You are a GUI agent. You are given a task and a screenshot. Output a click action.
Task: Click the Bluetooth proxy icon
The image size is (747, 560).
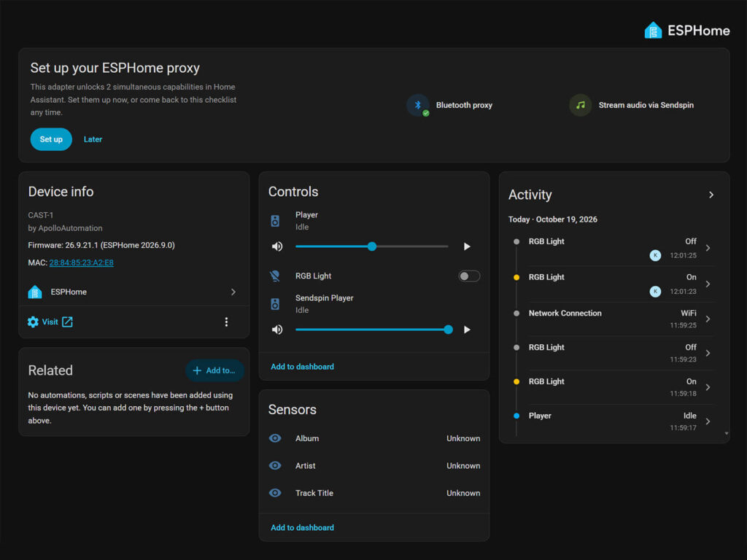point(418,105)
